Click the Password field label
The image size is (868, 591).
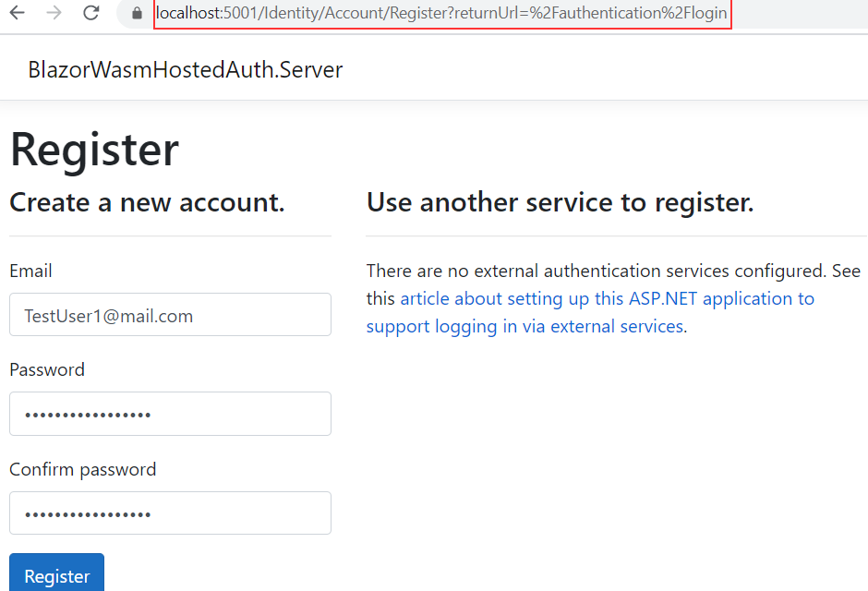coord(47,369)
